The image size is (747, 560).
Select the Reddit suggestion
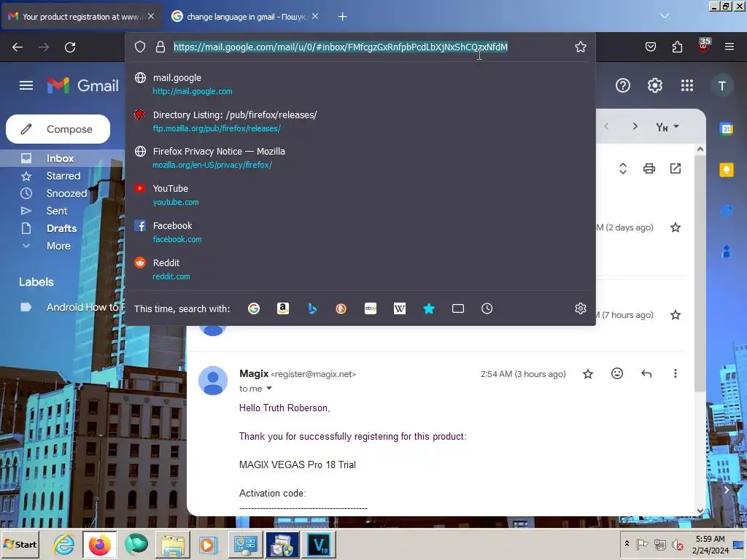360,269
